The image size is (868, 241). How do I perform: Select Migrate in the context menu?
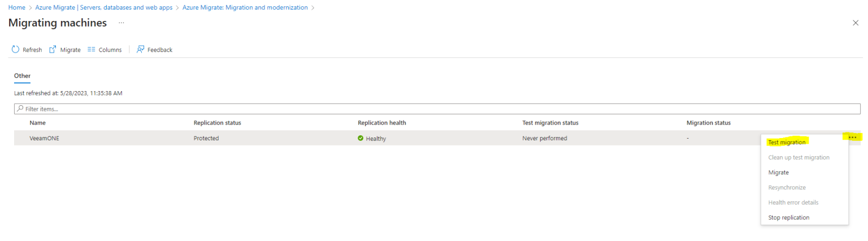coord(779,173)
